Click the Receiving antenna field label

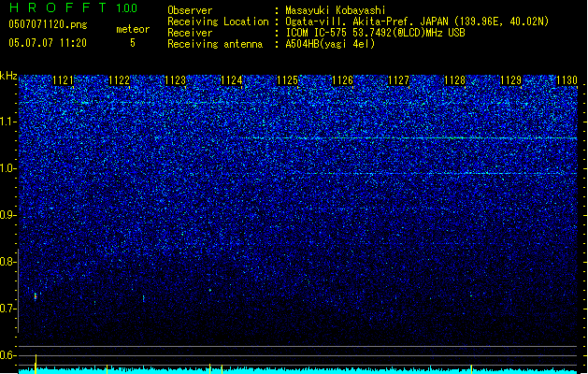click(x=215, y=44)
